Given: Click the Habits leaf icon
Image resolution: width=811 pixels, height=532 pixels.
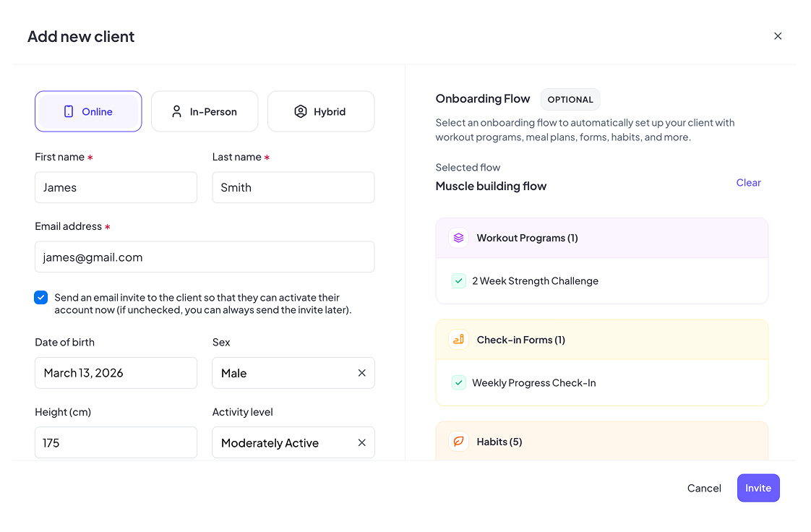Looking at the screenshot, I should pos(458,442).
